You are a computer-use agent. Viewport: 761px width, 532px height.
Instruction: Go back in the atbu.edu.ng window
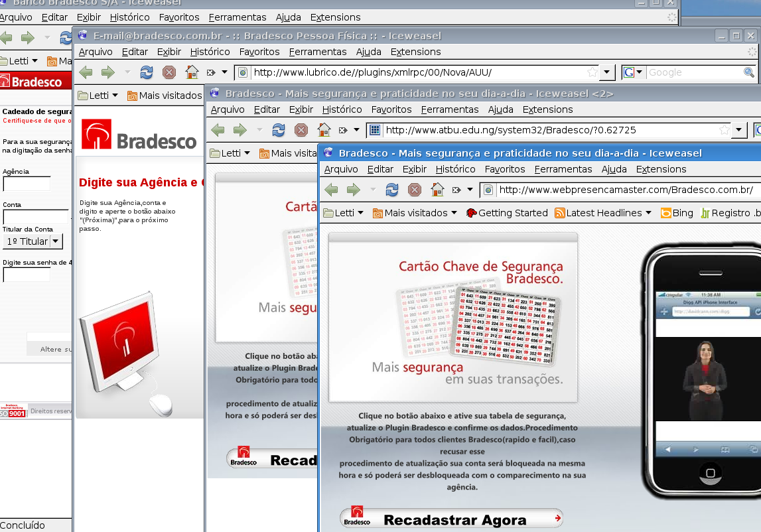click(x=218, y=130)
